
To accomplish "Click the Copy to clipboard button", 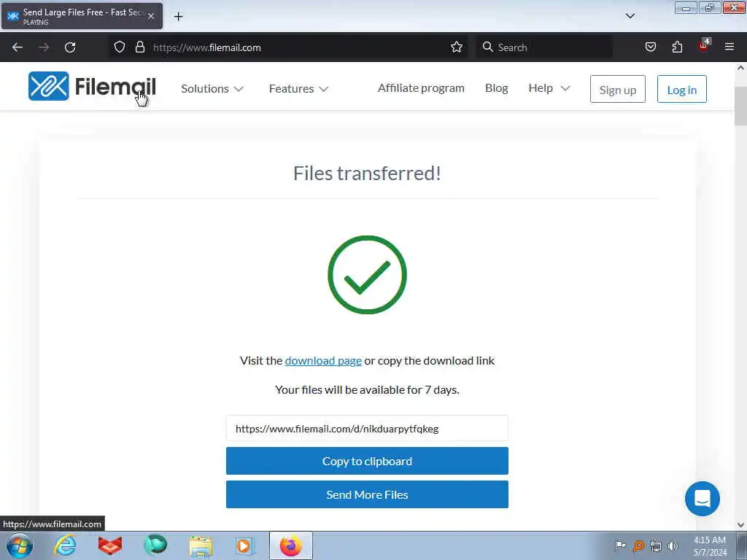I will pyautogui.click(x=367, y=461).
